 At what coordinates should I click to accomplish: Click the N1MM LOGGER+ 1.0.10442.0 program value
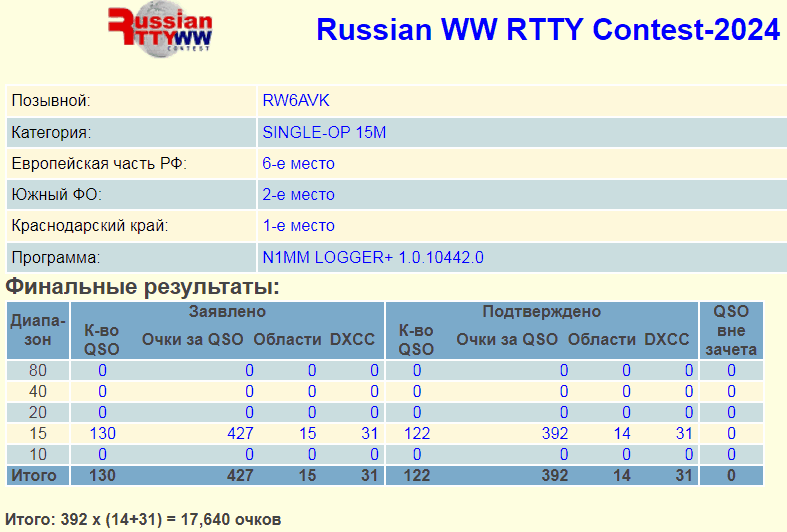(373, 257)
